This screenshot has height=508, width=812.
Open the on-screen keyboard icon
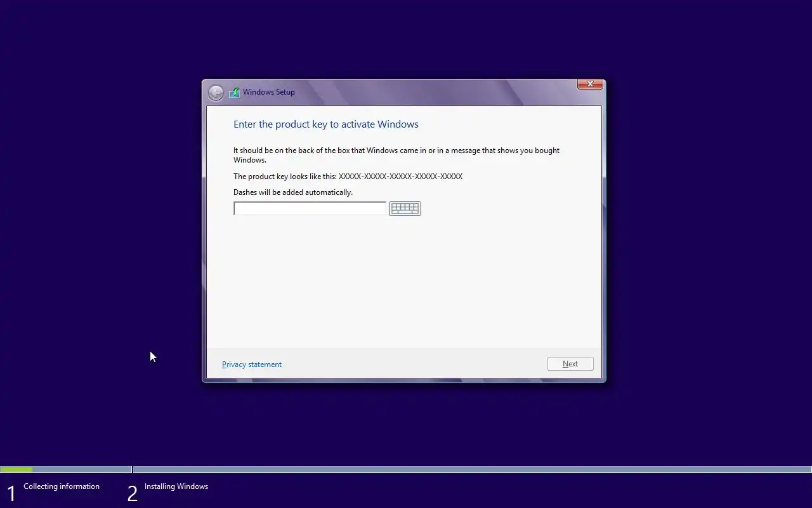point(405,208)
